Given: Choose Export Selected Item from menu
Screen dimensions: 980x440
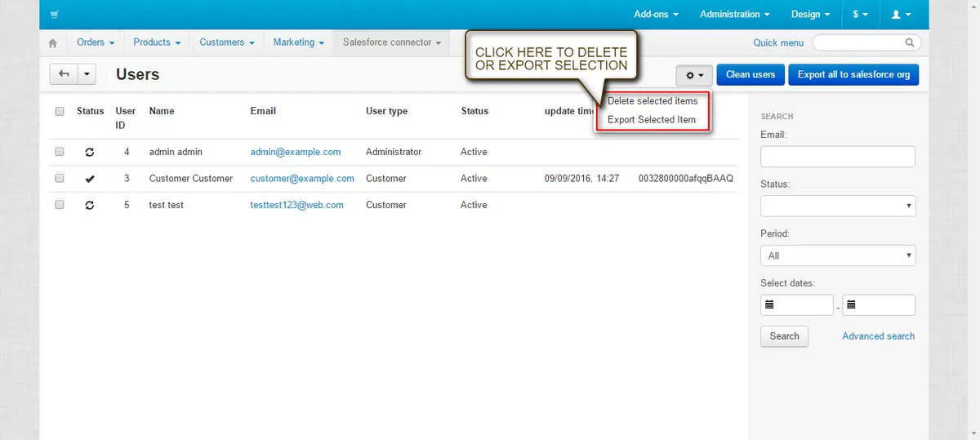Looking at the screenshot, I should point(652,120).
